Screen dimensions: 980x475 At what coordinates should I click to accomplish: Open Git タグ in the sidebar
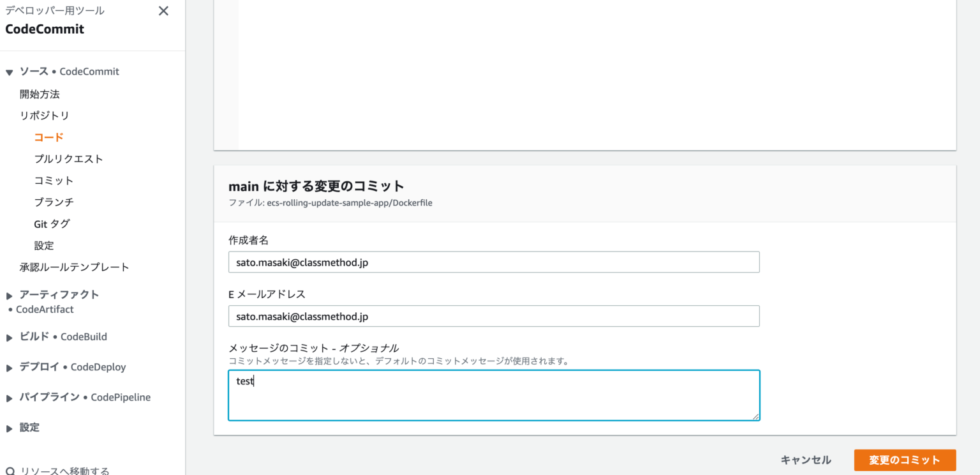52,223
